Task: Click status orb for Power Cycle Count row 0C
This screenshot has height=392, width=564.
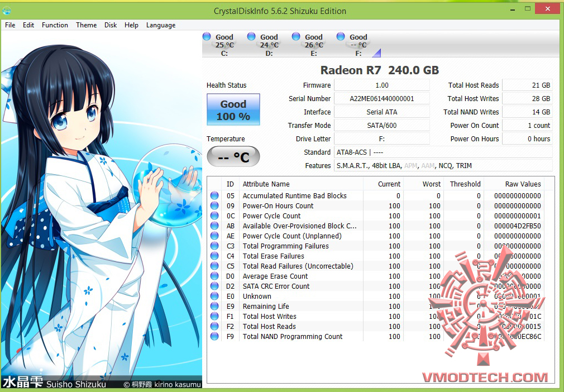Action: click(215, 216)
